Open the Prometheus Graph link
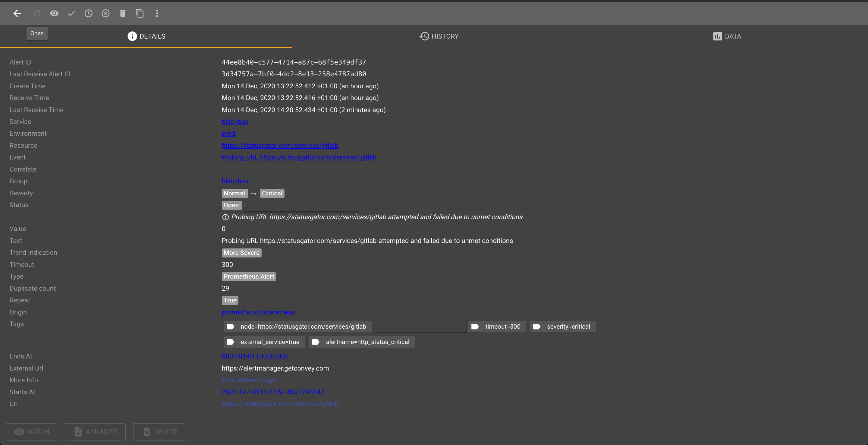Screen dimensions: 868x445 coord(249,380)
